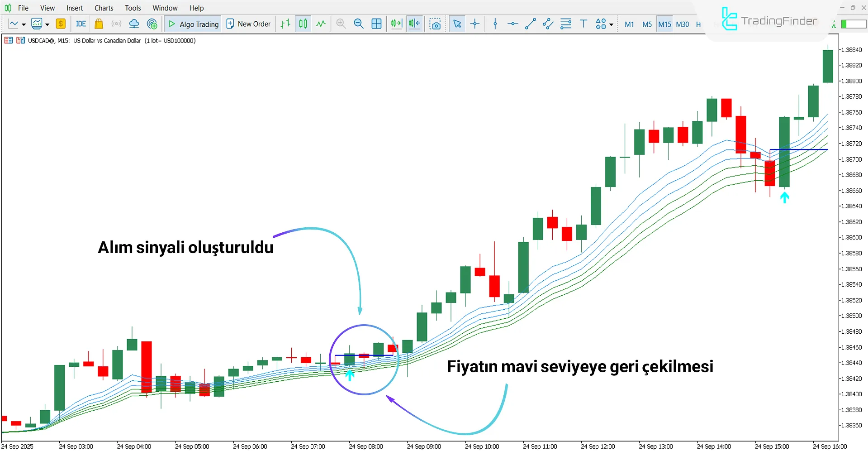Click the New Order button
The width and height of the screenshot is (868, 451).
(248, 24)
